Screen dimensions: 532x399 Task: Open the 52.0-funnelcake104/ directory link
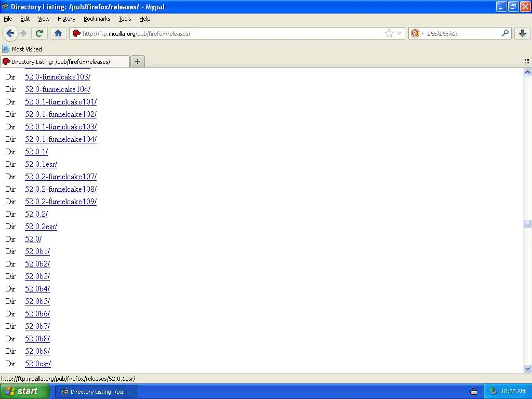(x=58, y=89)
